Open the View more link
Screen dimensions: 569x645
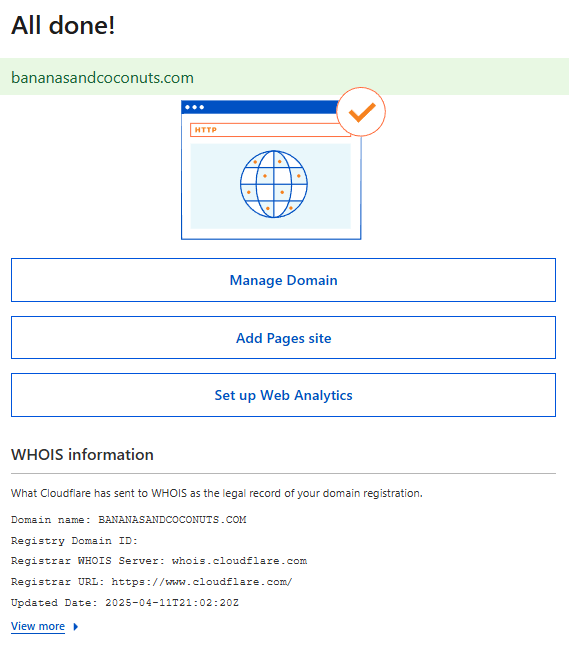coord(38,626)
